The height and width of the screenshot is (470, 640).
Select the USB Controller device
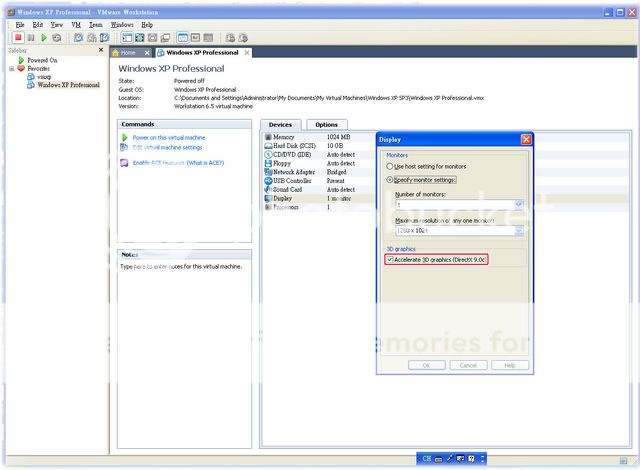click(318, 181)
